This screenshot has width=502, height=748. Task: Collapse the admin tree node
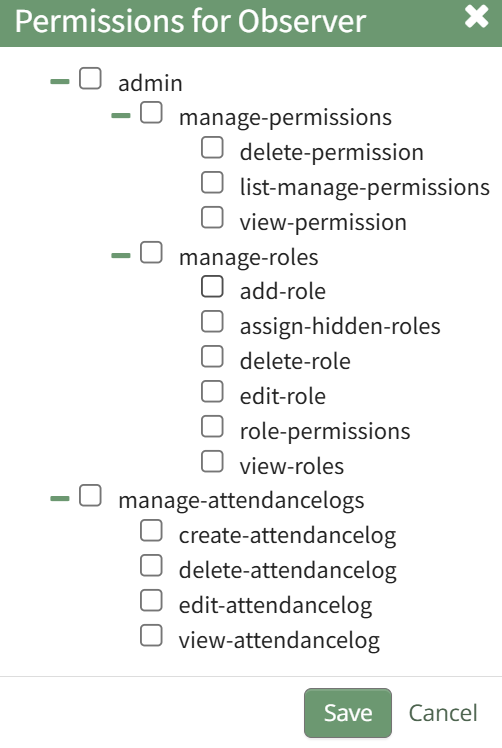coord(60,82)
